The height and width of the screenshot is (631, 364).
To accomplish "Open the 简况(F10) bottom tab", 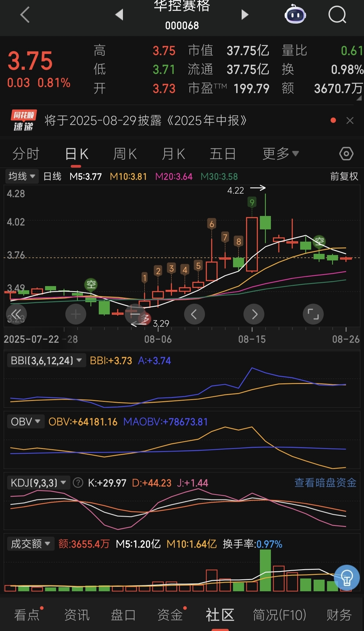I will click(x=280, y=615).
